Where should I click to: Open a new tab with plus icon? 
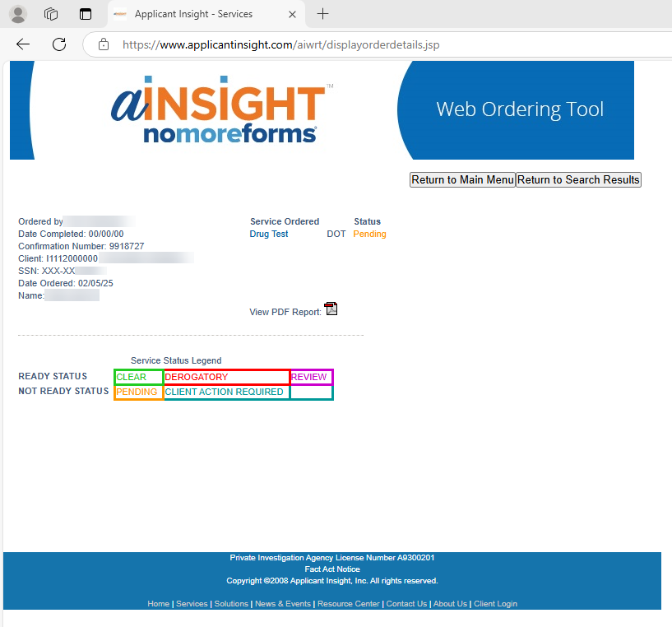(x=323, y=14)
